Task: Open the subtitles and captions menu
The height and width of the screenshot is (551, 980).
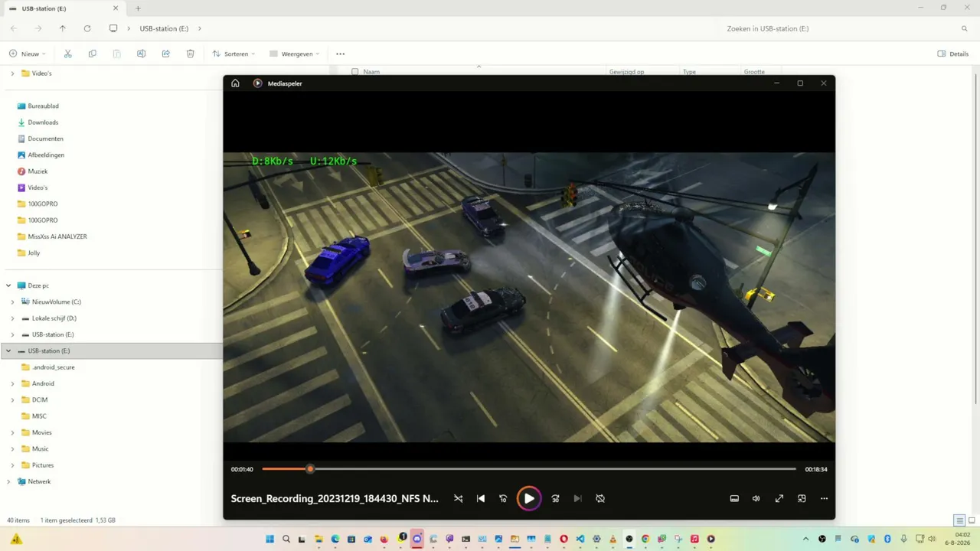Action: point(734,498)
